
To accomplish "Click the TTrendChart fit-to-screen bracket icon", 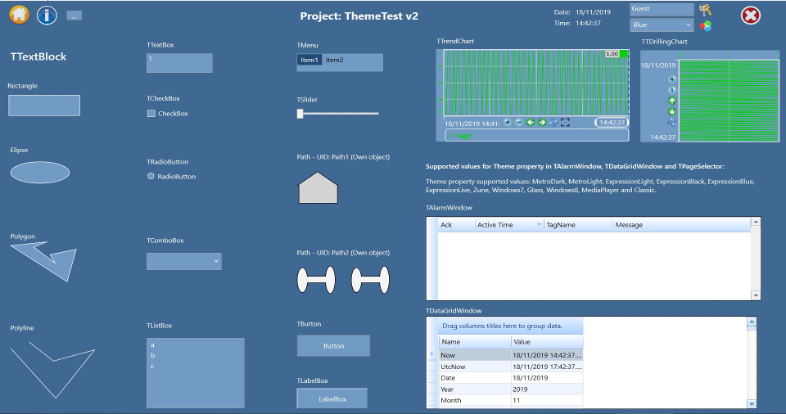I will (565, 123).
